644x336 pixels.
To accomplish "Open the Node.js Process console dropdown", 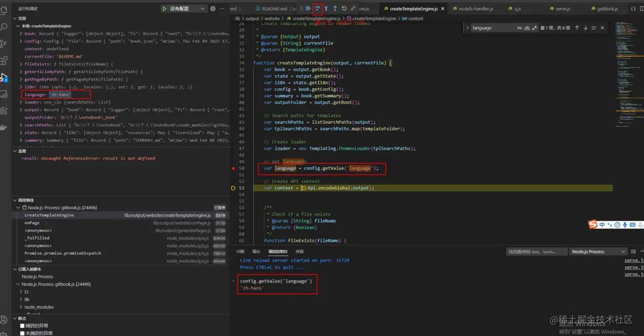I will [598, 252].
